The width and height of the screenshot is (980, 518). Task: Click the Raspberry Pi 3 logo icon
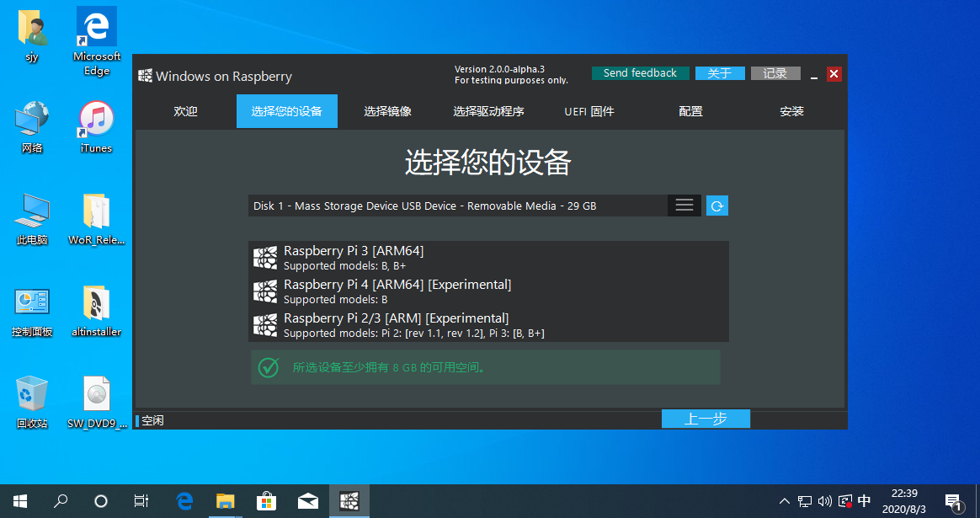pos(265,258)
